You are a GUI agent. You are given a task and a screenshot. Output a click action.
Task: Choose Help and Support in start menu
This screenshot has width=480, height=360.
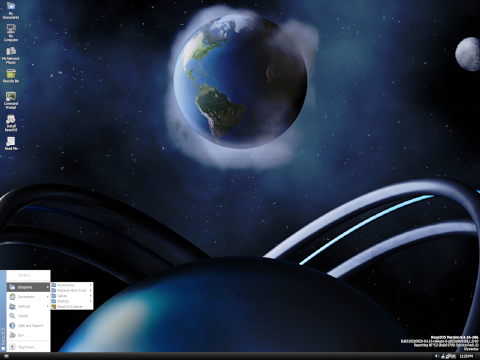tap(28, 325)
